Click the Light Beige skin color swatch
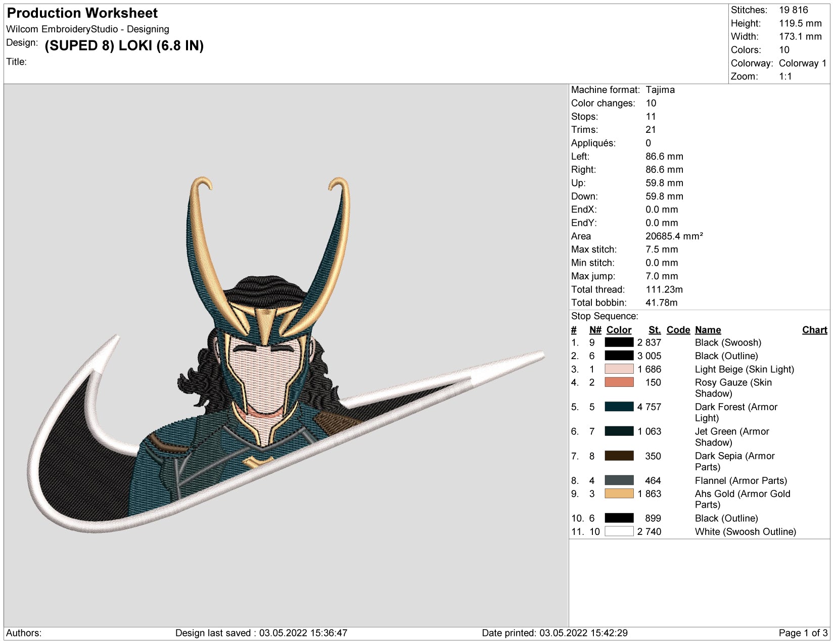This screenshot has width=834, height=644. 619,369
